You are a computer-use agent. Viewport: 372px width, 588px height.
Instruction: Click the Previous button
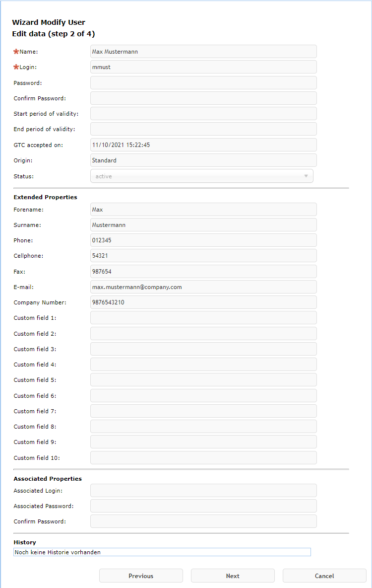point(141,576)
